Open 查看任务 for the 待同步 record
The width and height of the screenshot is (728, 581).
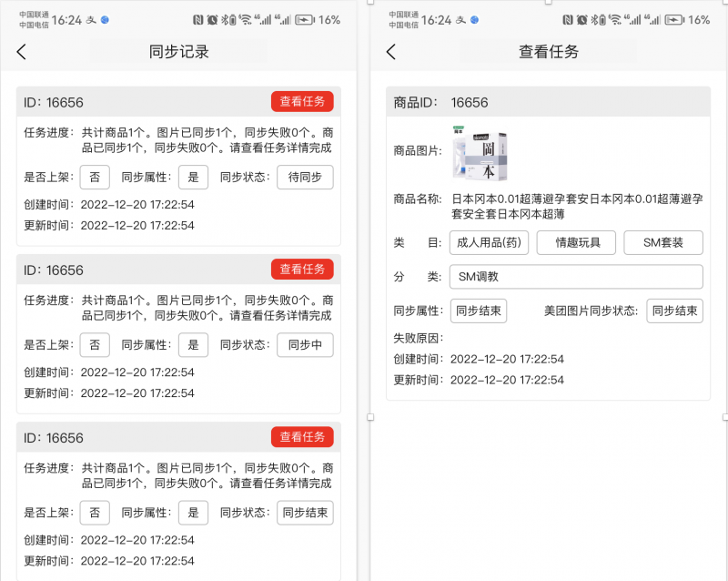click(x=302, y=101)
